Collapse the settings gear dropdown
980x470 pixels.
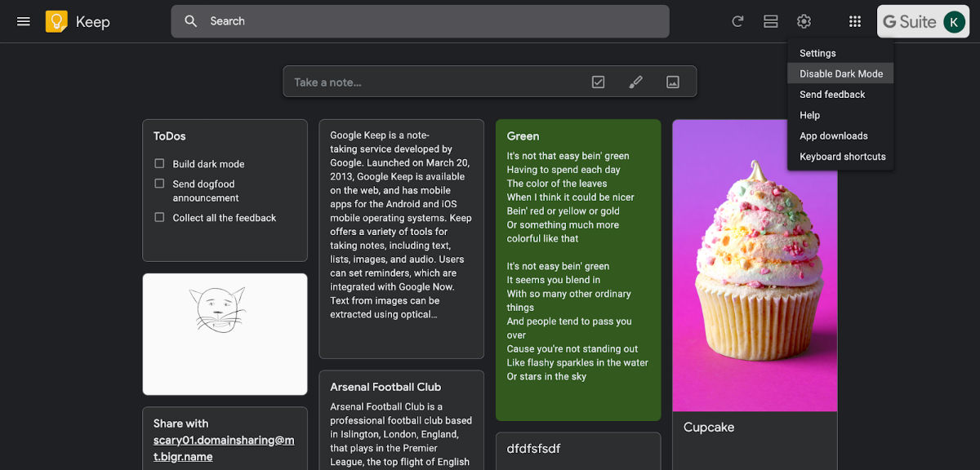click(x=804, y=21)
